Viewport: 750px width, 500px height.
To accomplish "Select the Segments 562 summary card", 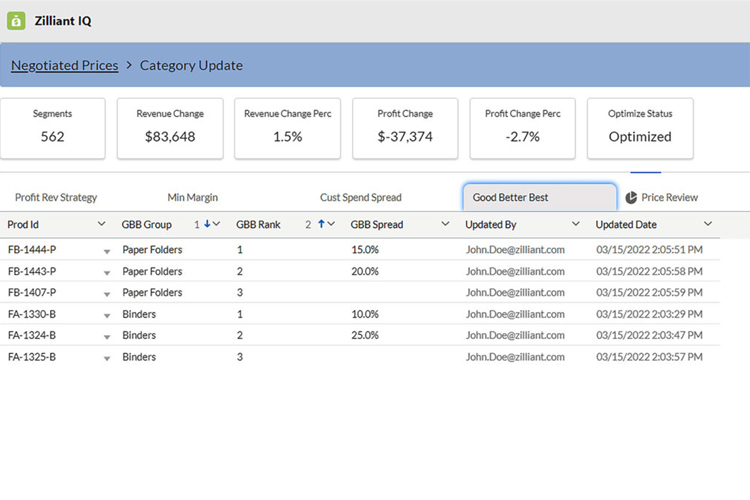I will coord(52,127).
